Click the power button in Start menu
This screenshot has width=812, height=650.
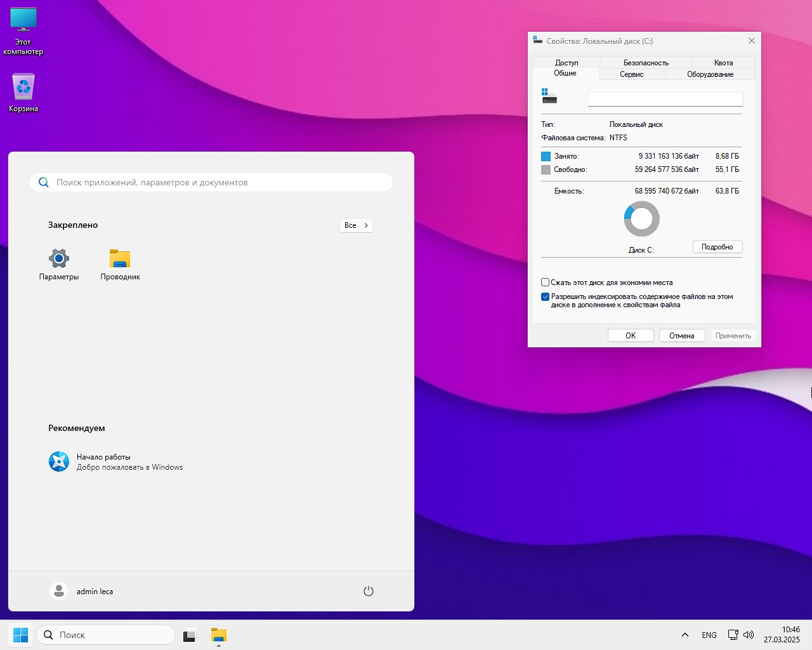369,591
